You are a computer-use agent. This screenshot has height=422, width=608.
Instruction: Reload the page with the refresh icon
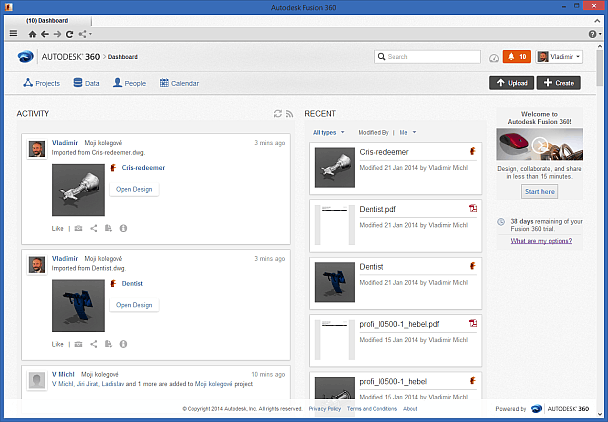(69, 34)
